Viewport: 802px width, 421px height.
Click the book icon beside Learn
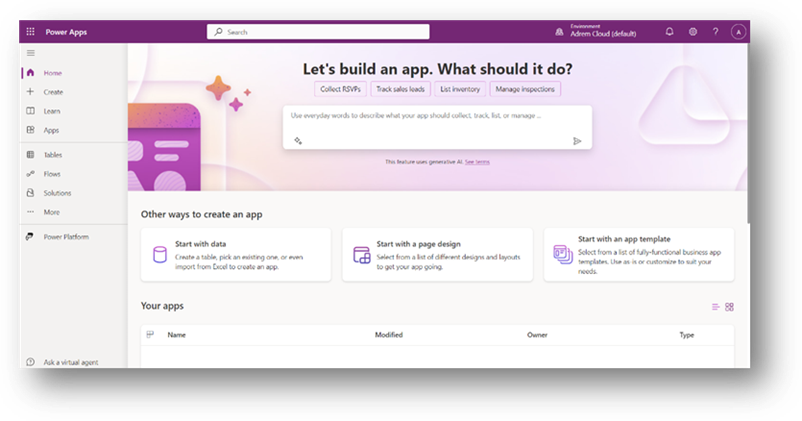pos(30,111)
